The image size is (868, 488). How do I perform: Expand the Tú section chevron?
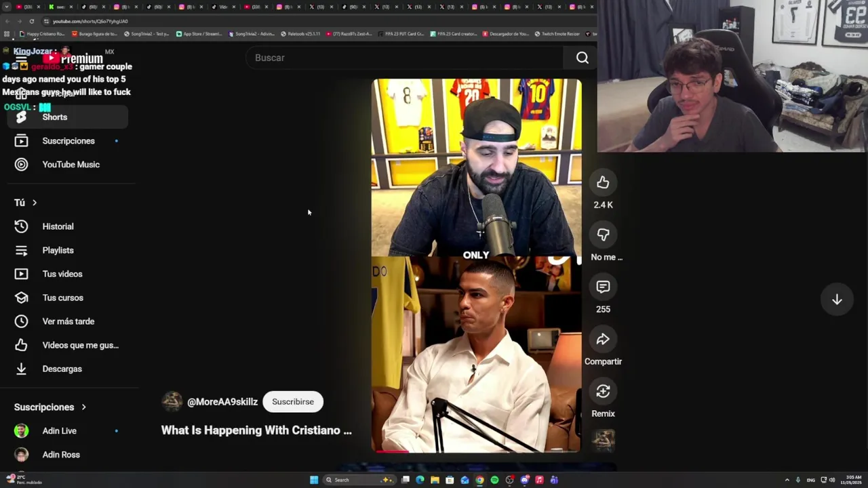[x=35, y=203]
